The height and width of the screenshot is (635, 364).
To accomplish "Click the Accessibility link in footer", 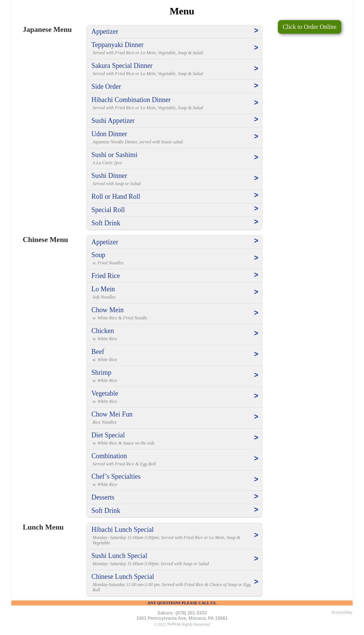I will 342,612.
